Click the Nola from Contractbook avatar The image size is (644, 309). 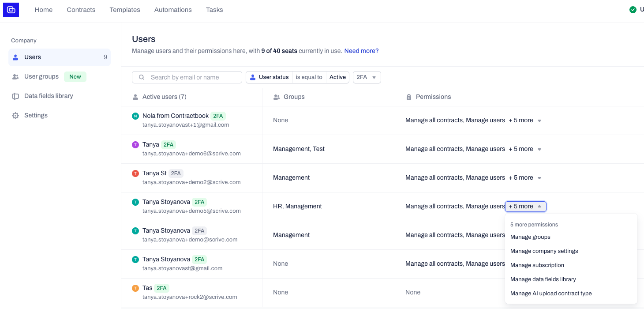click(x=135, y=116)
